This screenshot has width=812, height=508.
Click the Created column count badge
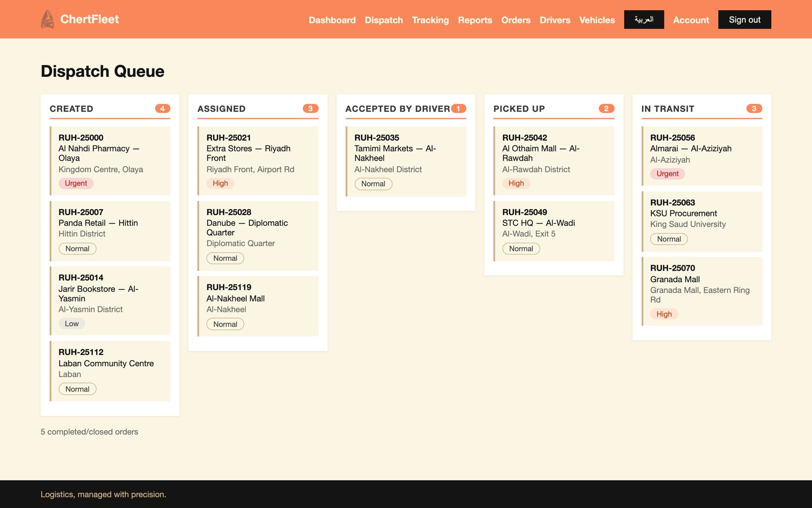coord(162,108)
